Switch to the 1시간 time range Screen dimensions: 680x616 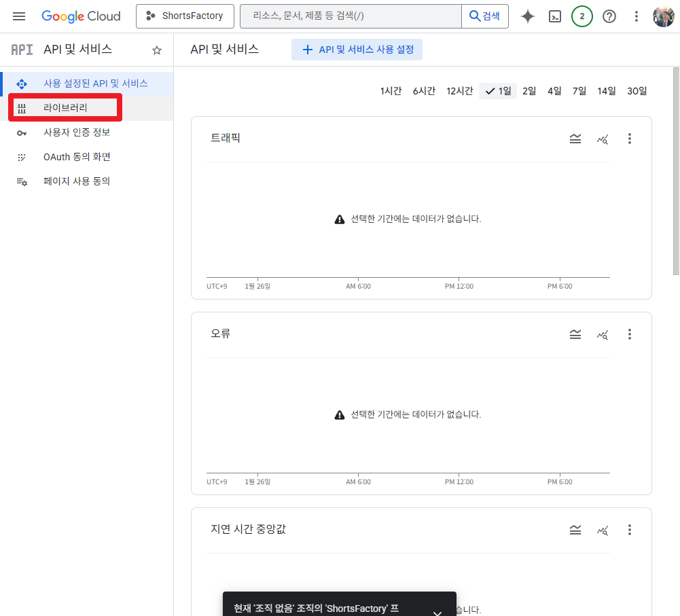(x=391, y=90)
